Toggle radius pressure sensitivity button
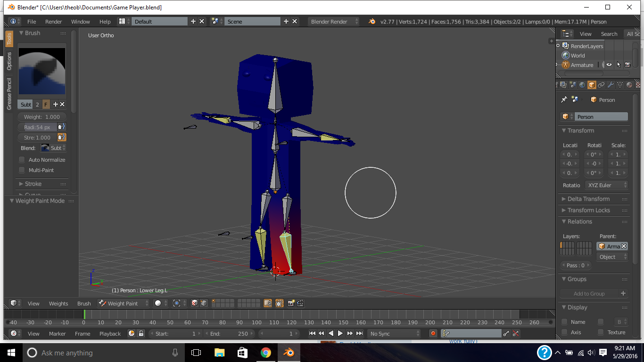The width and height of the screenshot is (644, 362). pyautogui.click(x=62, y=127)
